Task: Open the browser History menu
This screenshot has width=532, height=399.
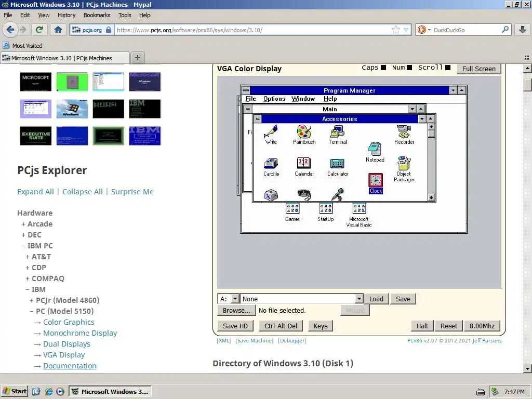Action: coord(66,15)
